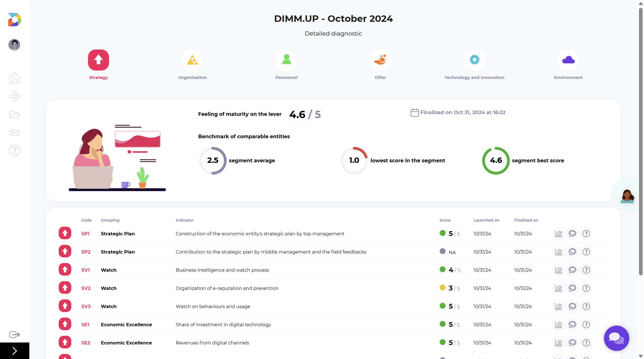644x359 pixels.
Task: Click the SP1 code link
Action: 86,234
